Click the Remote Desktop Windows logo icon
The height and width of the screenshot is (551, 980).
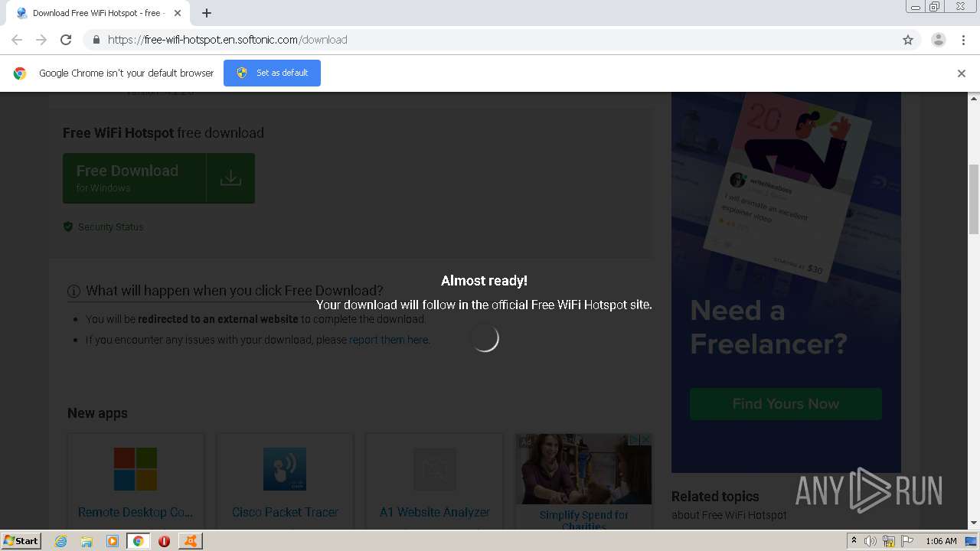point(136,469)
